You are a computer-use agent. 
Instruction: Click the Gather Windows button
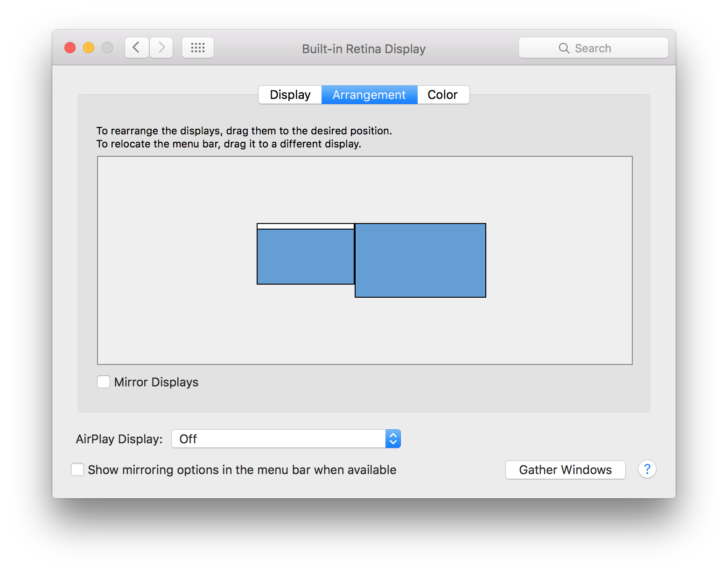pyautogui.click(x=565, y=469)
